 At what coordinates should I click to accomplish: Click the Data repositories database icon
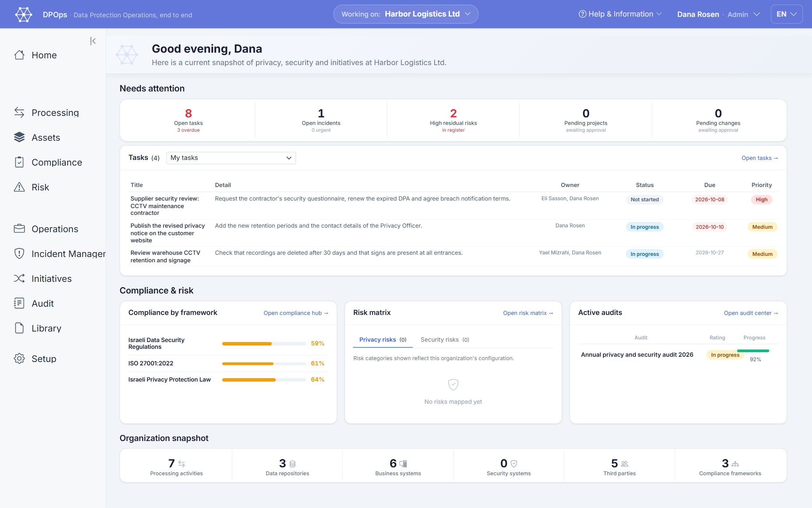pos(292,464)
